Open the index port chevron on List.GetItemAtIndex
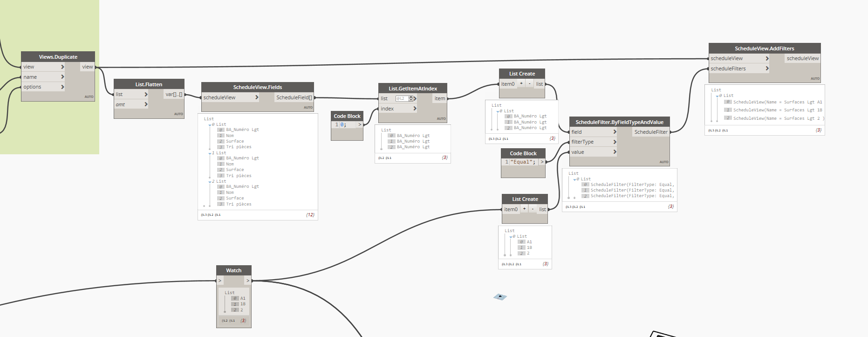Screen dimensions: 868x337 [x=415, y=109]
